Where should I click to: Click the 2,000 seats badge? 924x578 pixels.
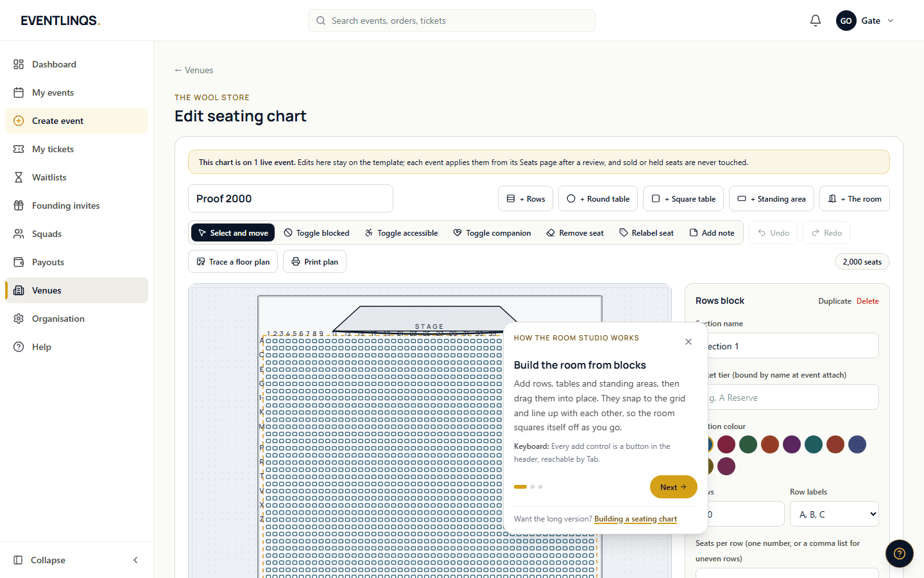pos(862,261)
